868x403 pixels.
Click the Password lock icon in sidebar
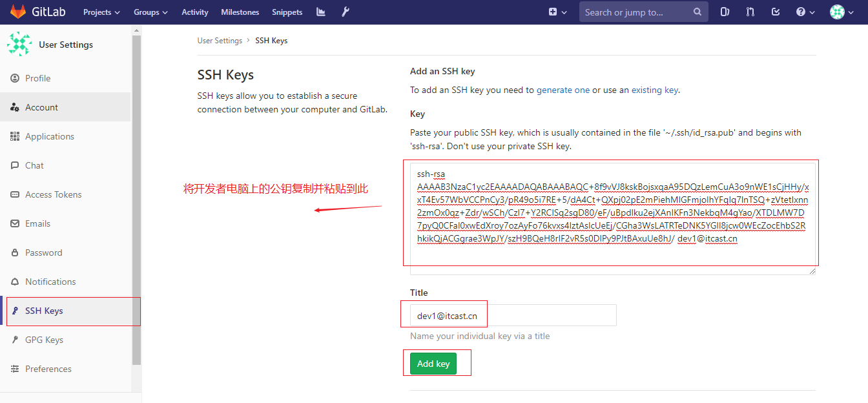[x=15, y=253]
